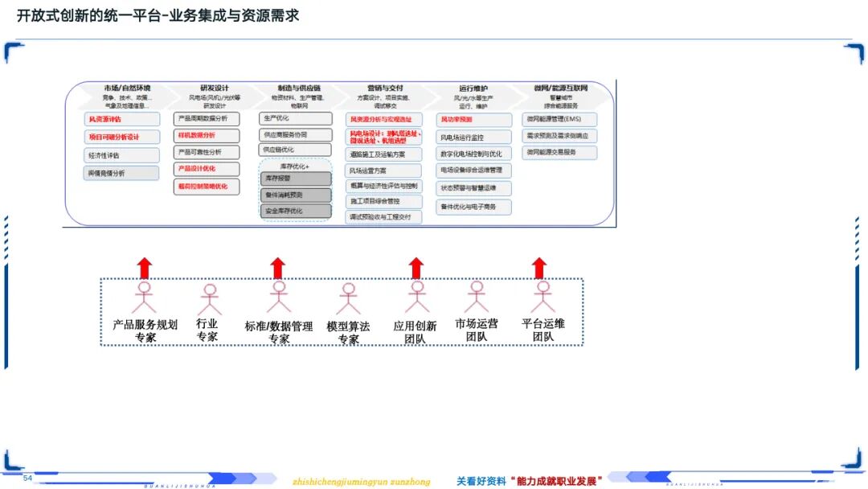Select the 舆情竞情分析 box
Screen dimensions: 868x489
[122, 174]
